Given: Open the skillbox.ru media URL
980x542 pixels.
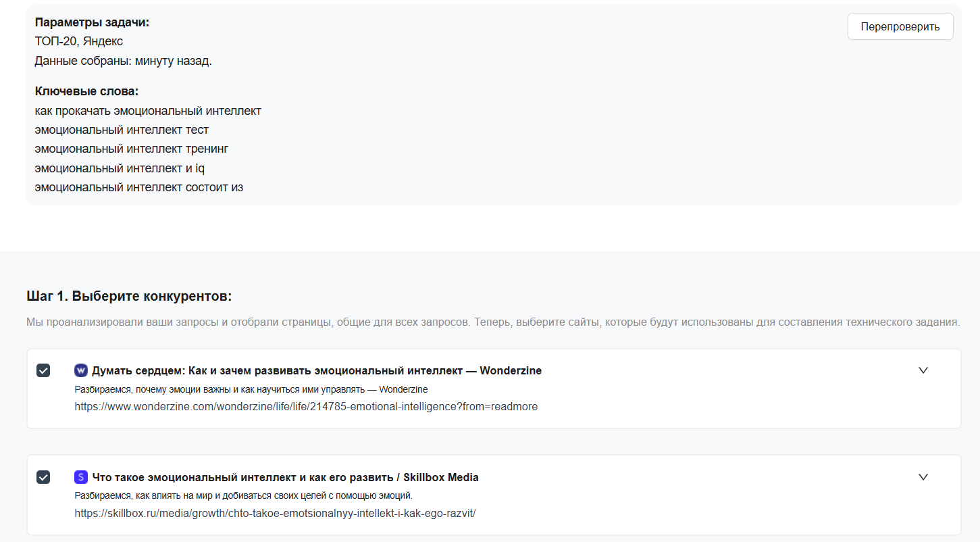Looking at the screenshot, I should [275, 514].
